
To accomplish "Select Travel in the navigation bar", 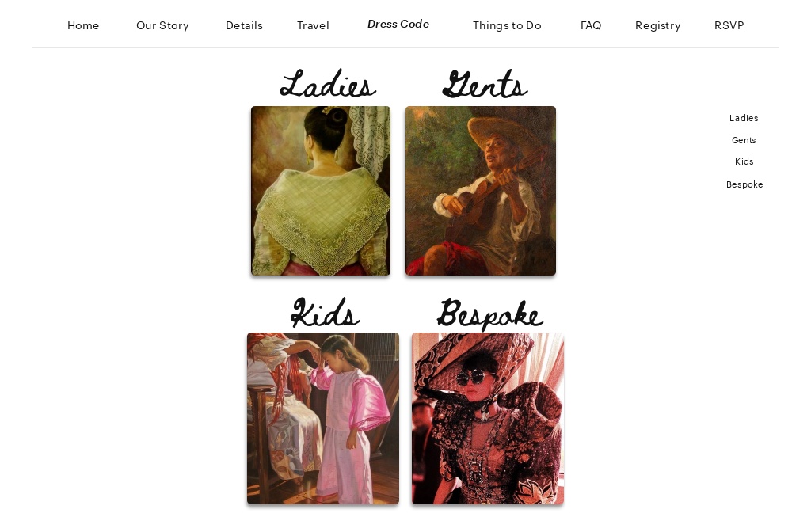I will coord(313,25).
